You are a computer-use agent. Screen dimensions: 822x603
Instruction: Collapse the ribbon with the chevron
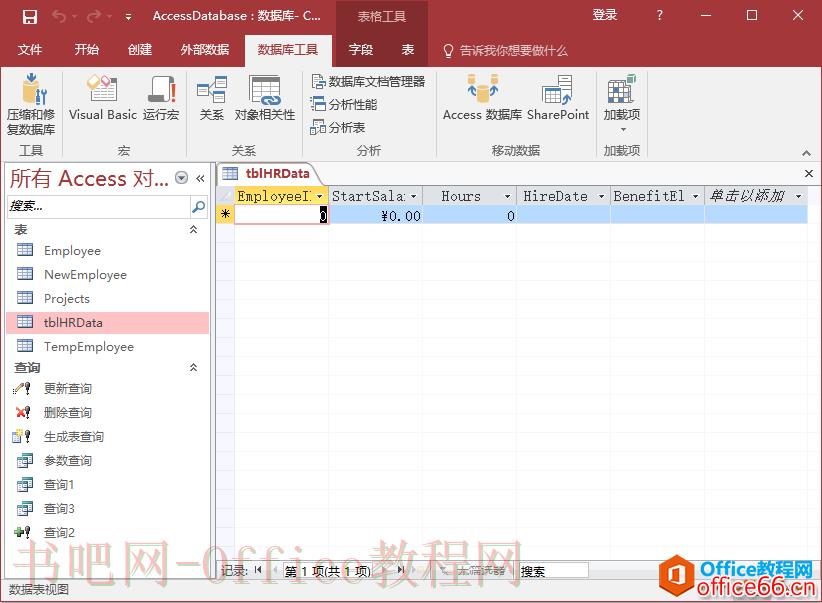tap(806, 153)
